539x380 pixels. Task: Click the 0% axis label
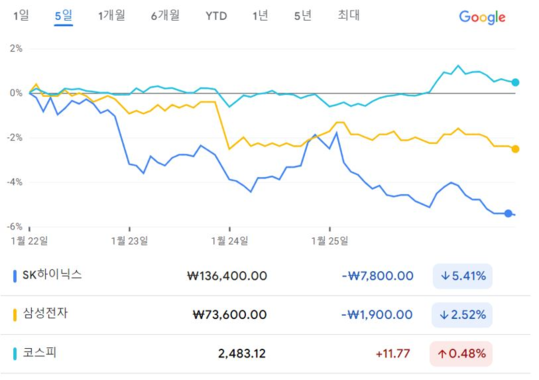pos(16,93)
